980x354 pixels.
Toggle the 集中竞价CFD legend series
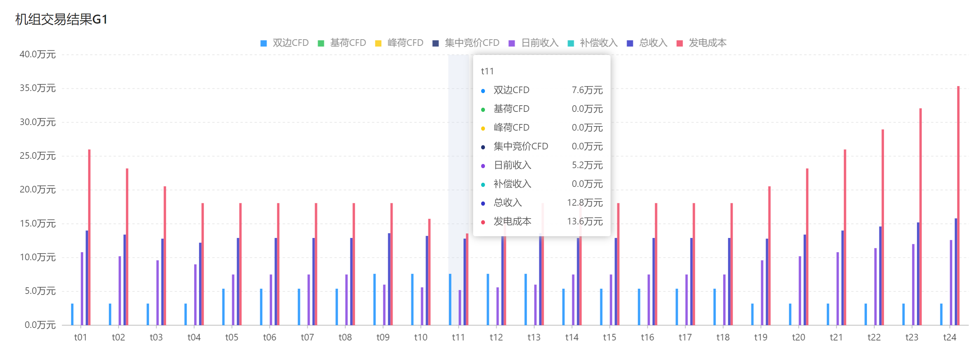(x=466, y=43)
